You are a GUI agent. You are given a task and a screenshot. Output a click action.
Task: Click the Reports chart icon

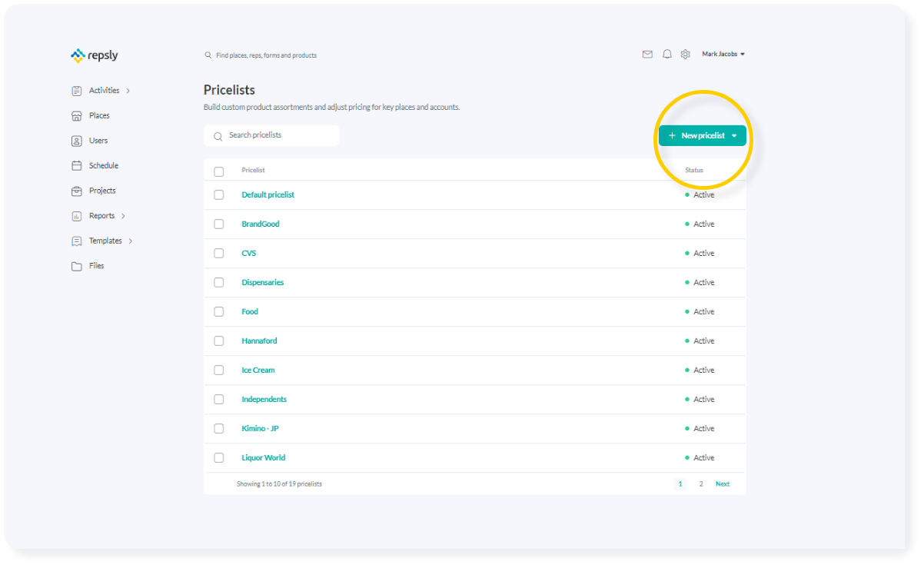[x=76, y=216]
